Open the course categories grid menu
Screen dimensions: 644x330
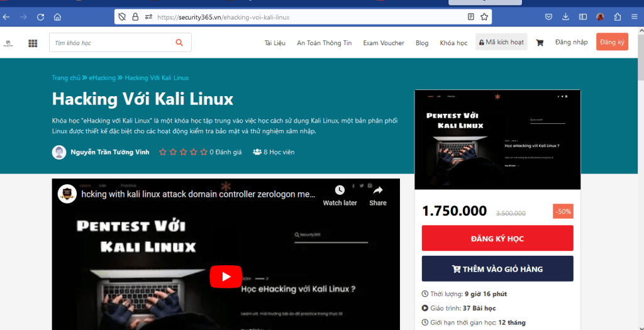[x=33, y=43]
